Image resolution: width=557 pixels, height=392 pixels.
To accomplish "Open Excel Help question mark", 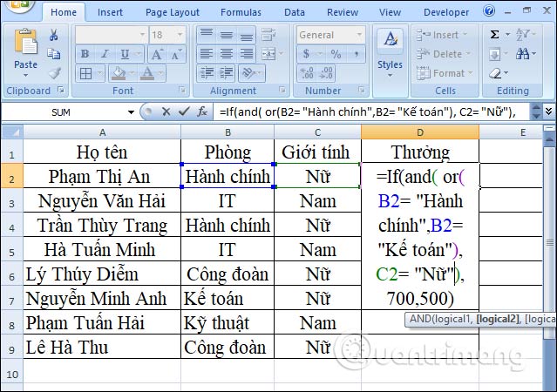I will click(489, 11).
